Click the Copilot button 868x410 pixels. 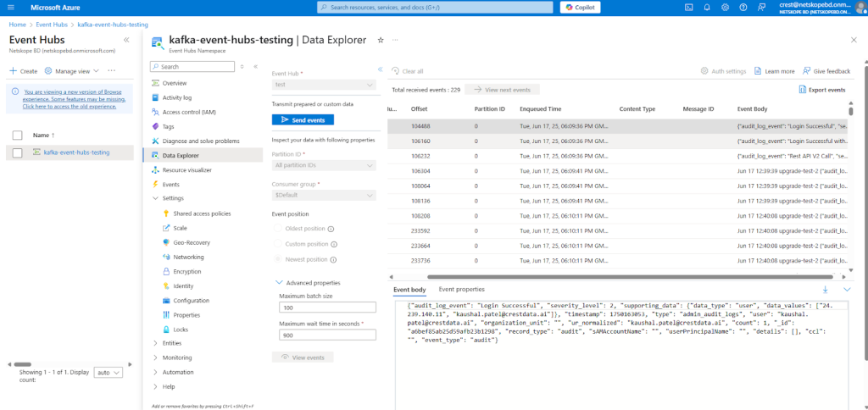(x=580, y=7)
